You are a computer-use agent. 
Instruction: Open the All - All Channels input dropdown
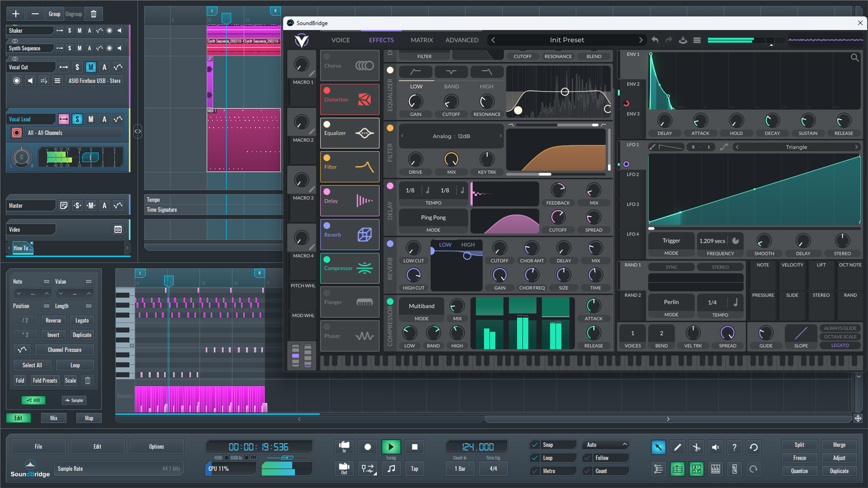pos(74,133)
